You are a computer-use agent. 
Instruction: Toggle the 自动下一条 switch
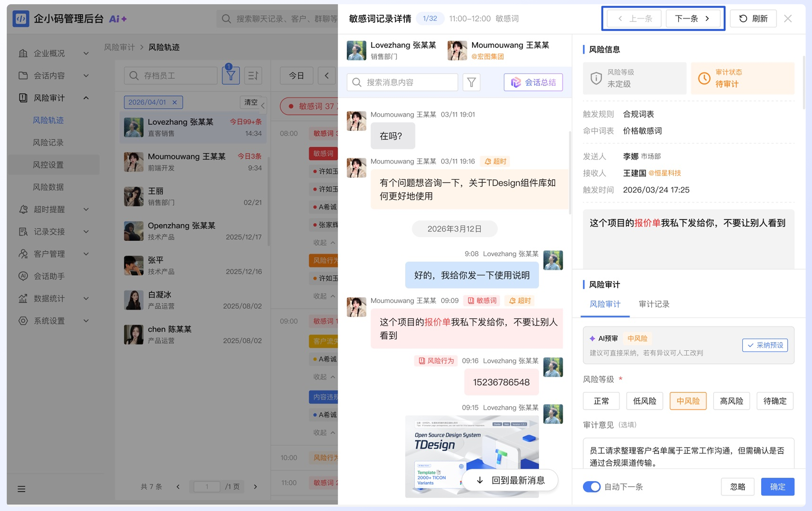click(x=591, y=486)
